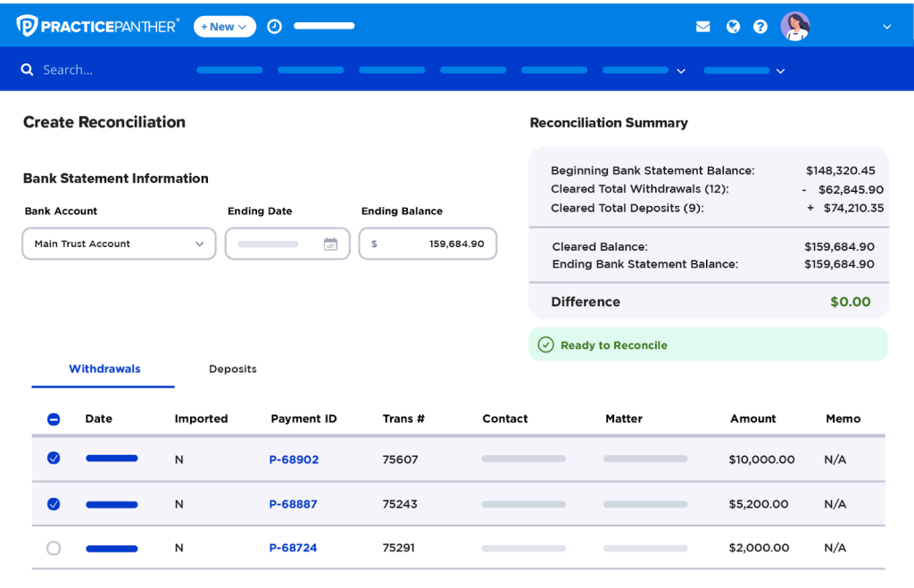Uncheck the P-68887 withdrawal row checkbox
Image resolution: width=914 pixels, height=588 pixels.
click(x=54, y=504)
